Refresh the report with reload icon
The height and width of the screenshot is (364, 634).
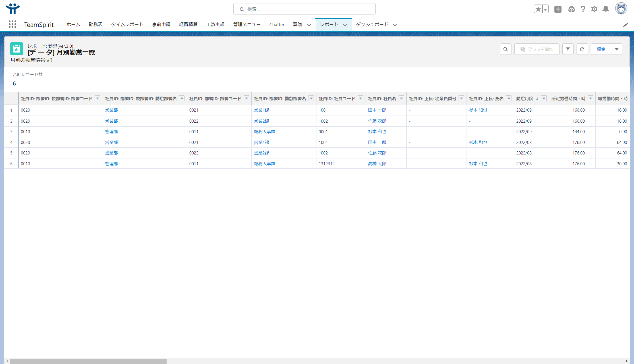point(582,49)
